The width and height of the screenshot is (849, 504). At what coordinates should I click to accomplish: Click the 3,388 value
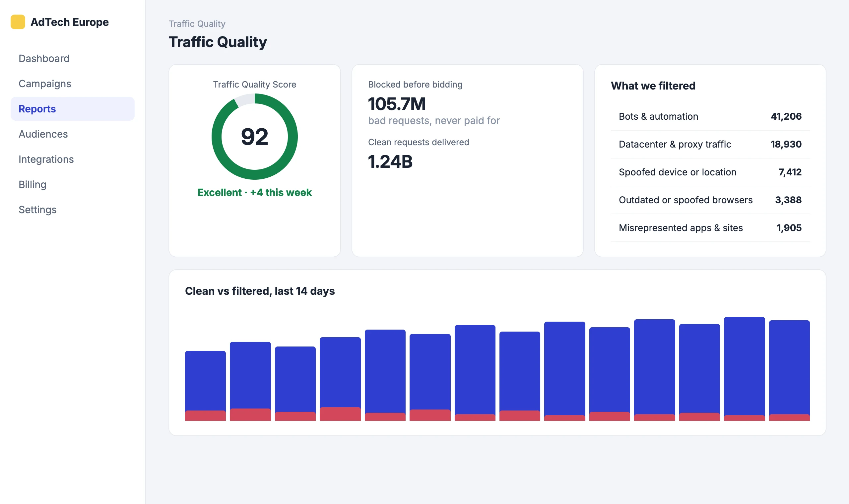pyautogui.click(x=788, y=200)
